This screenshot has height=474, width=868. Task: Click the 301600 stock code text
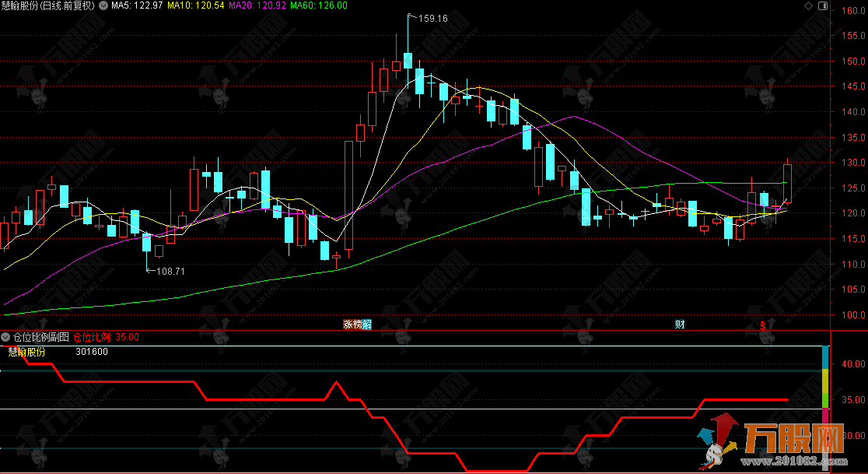(92, 352)
